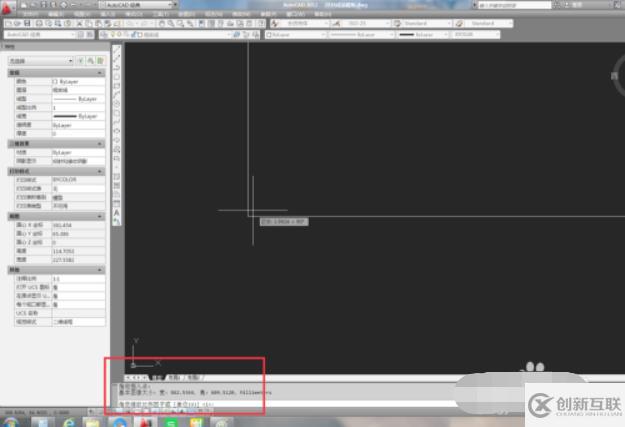Click the search input field in title bar

(x=515, y=5)
